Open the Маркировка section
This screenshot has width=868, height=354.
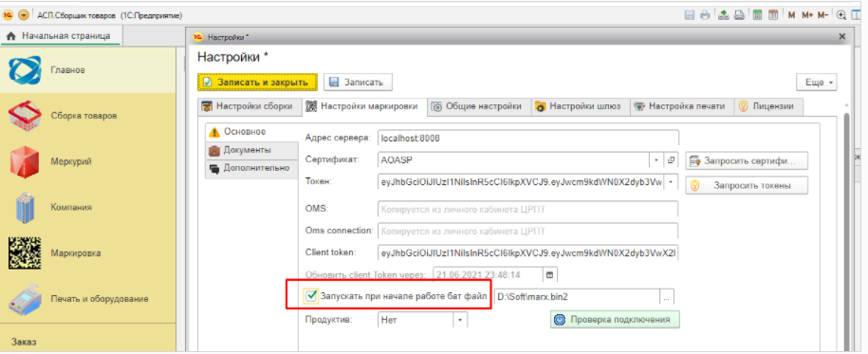(x=87, y=253)
